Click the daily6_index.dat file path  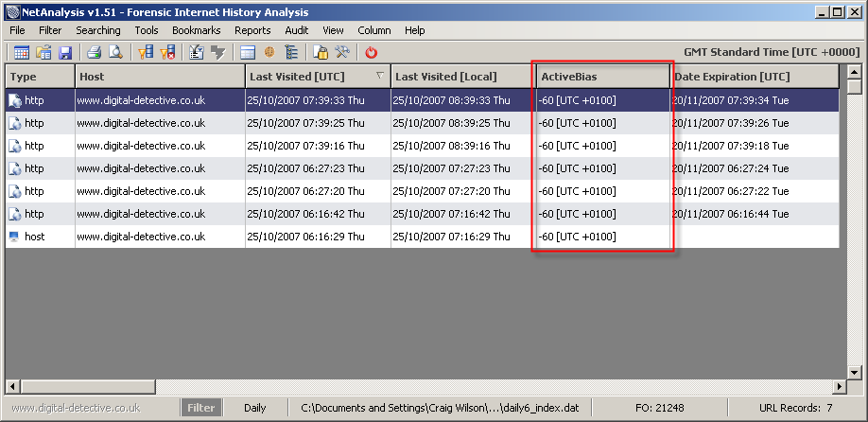coord(440,408)
